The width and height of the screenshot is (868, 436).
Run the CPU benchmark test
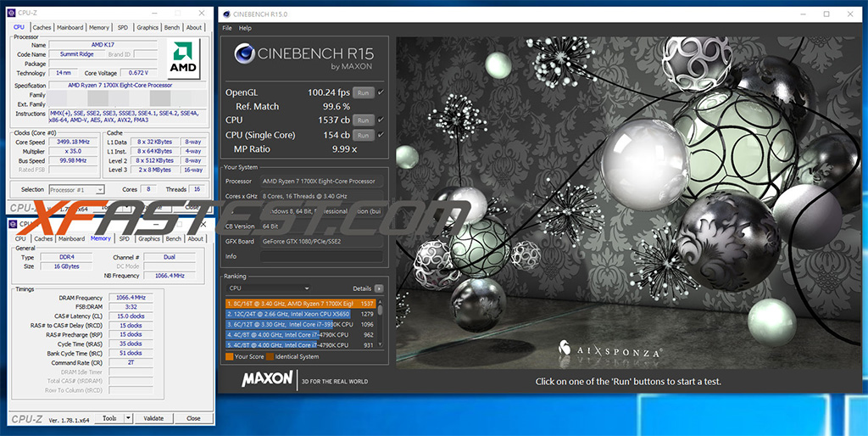[x=364, y=120]
